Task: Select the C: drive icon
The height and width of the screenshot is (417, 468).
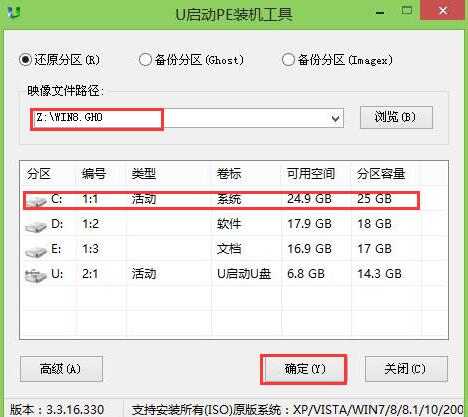Action: pos(36,201)
